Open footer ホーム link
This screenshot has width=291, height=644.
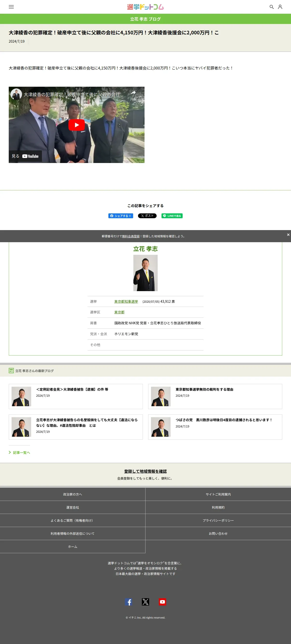pyautogui.click(x=73, y=546)
